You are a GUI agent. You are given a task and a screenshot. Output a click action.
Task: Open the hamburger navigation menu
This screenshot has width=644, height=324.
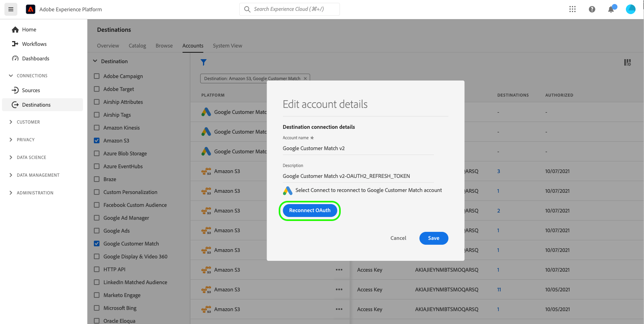(11, 9)
